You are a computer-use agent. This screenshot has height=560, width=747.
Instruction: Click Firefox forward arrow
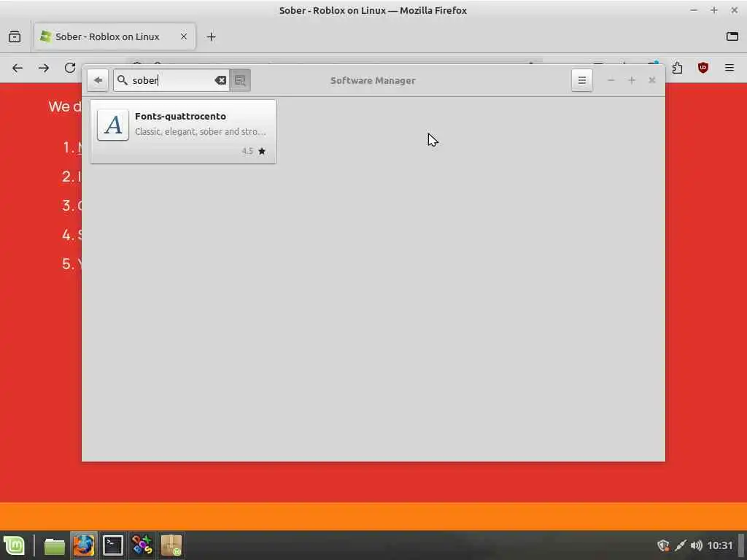click(44, 68)
